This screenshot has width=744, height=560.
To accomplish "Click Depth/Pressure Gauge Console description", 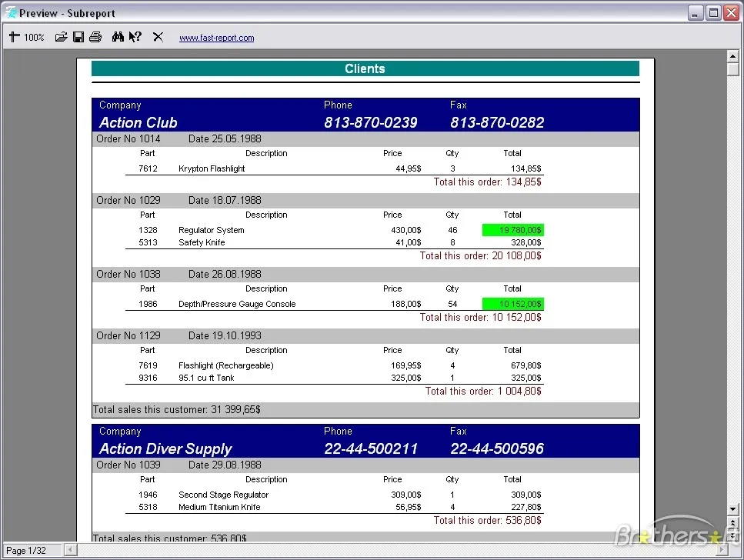I will click(237, 304).
